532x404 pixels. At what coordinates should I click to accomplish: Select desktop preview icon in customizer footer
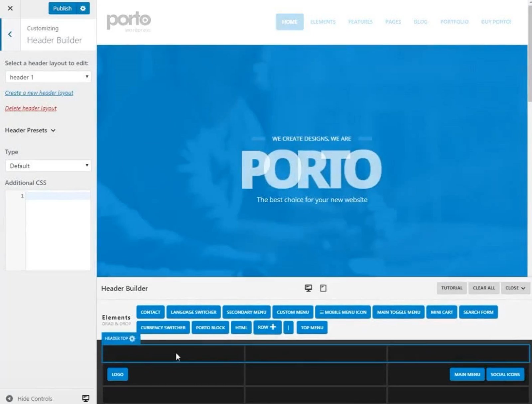pyautogui.click(x=85, y=398)
